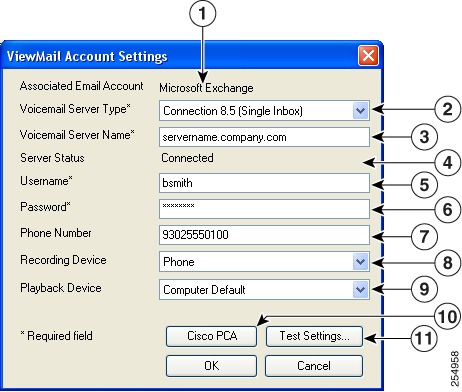Expand the Recording Device dropdown arrow
Image resolution: width=462 pixels, height=392 pixels.
[x=360, y=262]
